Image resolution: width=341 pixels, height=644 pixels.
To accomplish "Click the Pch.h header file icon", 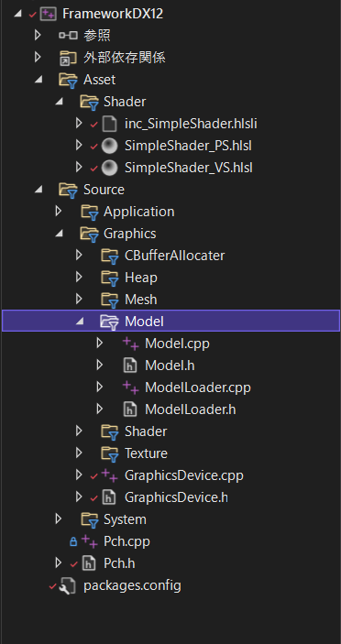I will pyautogui.click(x=89, y=564).
